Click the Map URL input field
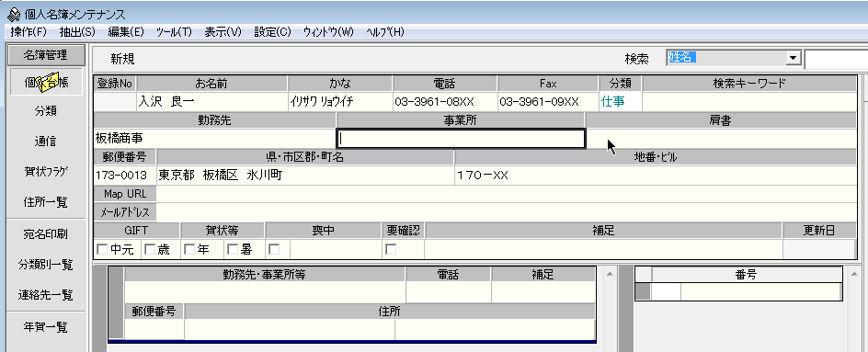Viewport: 868px width, 352px height. (x=507, y=194)
